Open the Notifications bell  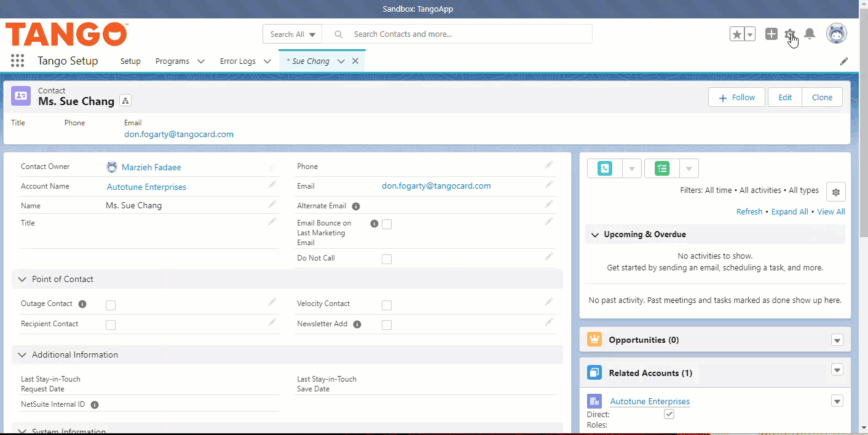coord(810,34)
